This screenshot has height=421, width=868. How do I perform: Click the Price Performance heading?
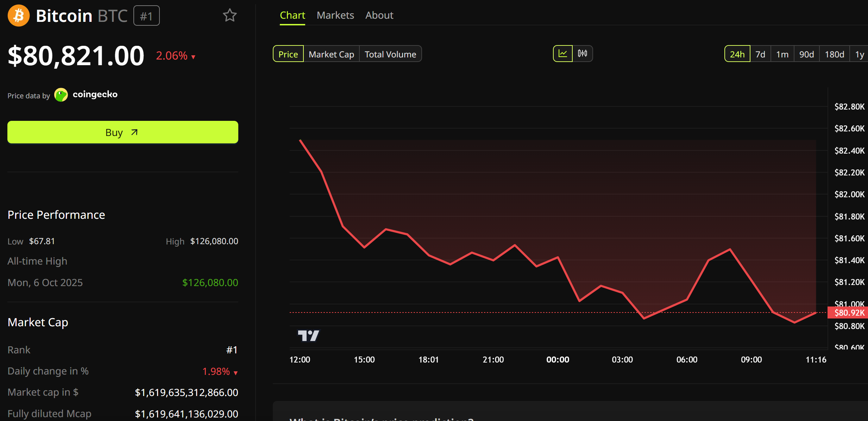click(56, 215)
